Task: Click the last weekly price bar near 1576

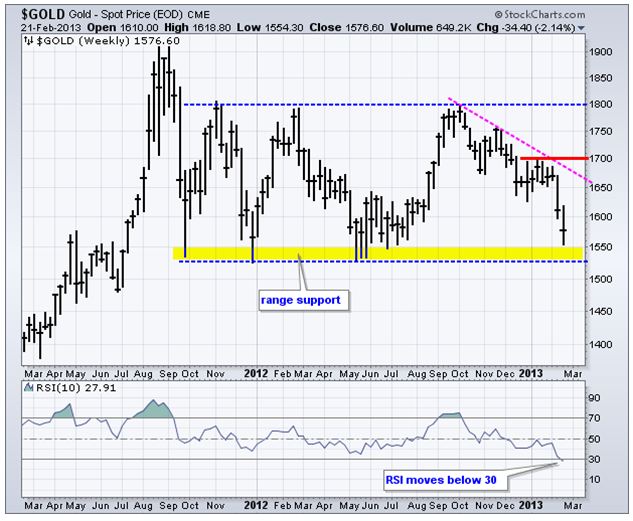Action: click(x=563, y=226)
